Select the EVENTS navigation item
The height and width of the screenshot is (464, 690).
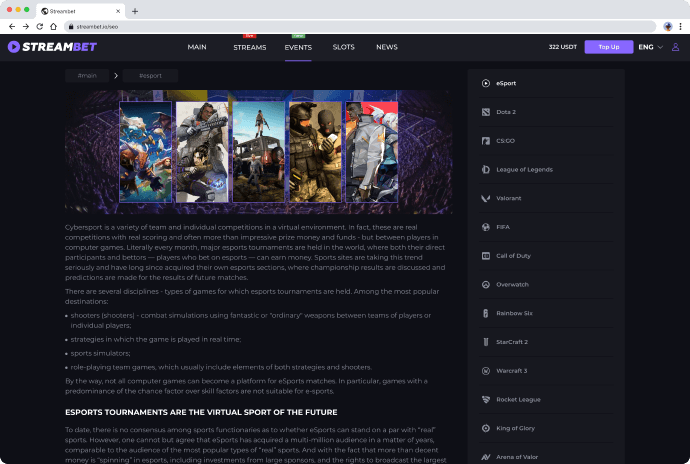pos(298,47)
